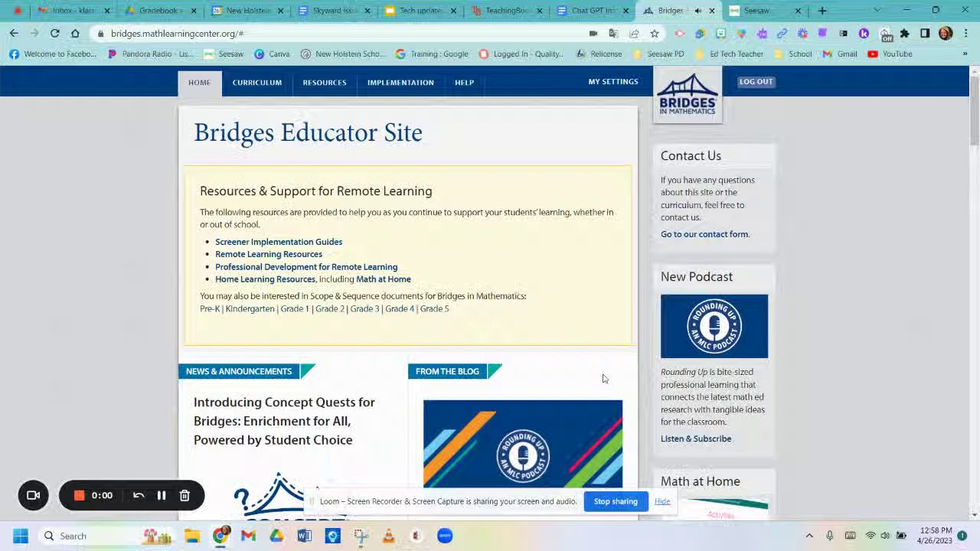Open the browser home page icon

pyautogui.click(x=75, y=34)
